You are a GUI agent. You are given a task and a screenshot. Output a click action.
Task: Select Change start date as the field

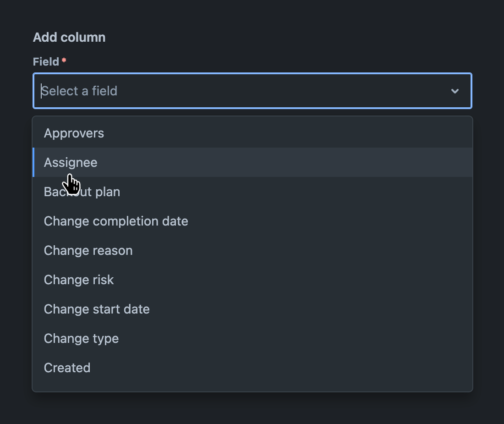97,309
